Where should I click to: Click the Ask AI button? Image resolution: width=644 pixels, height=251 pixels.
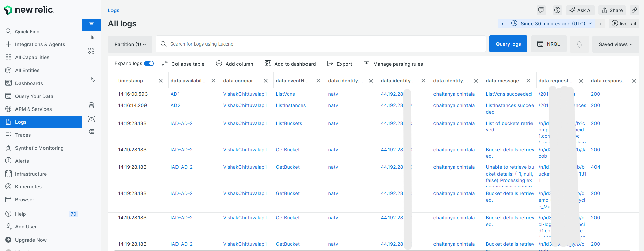(580, 10)
